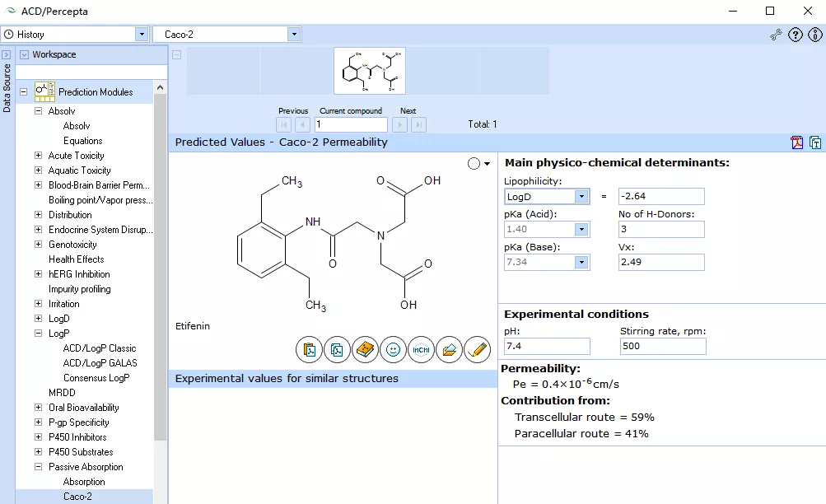Select Absorption under Passive Absorption
This screenshot has width=826, height=504.
[x=84, y=482]
